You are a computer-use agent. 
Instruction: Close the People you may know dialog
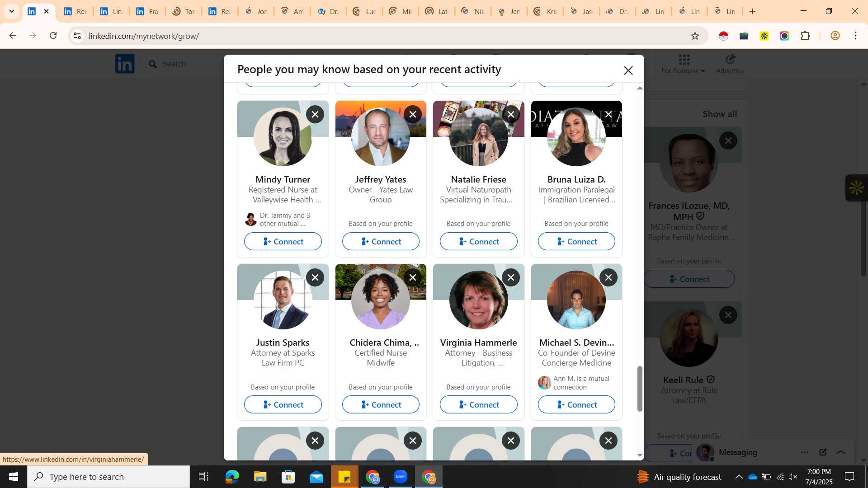point(628,70)
